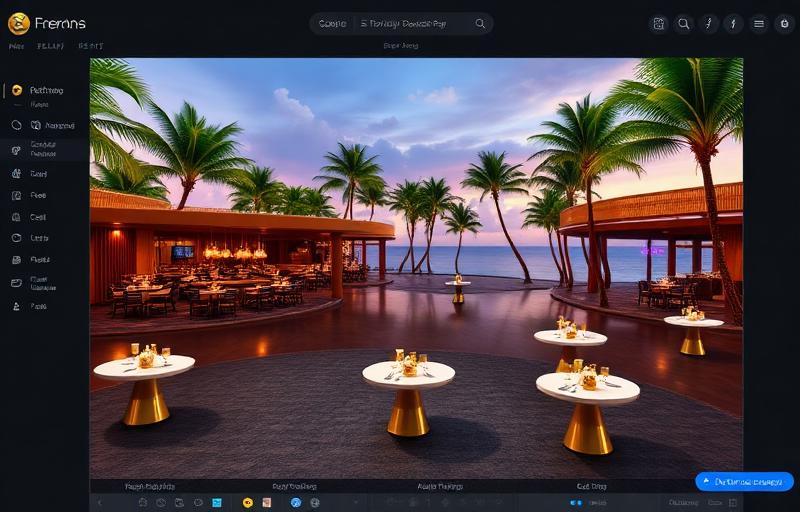Click the slash-shaped icon beside the lightning bolt
This screenshot has width=800, height=512.
point(709,24)
